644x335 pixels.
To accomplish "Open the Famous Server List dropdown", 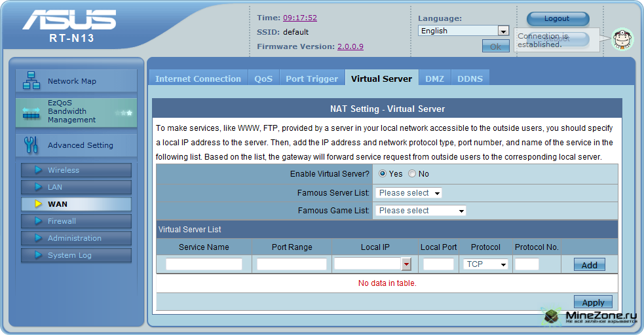I will (x=408, y=193).
